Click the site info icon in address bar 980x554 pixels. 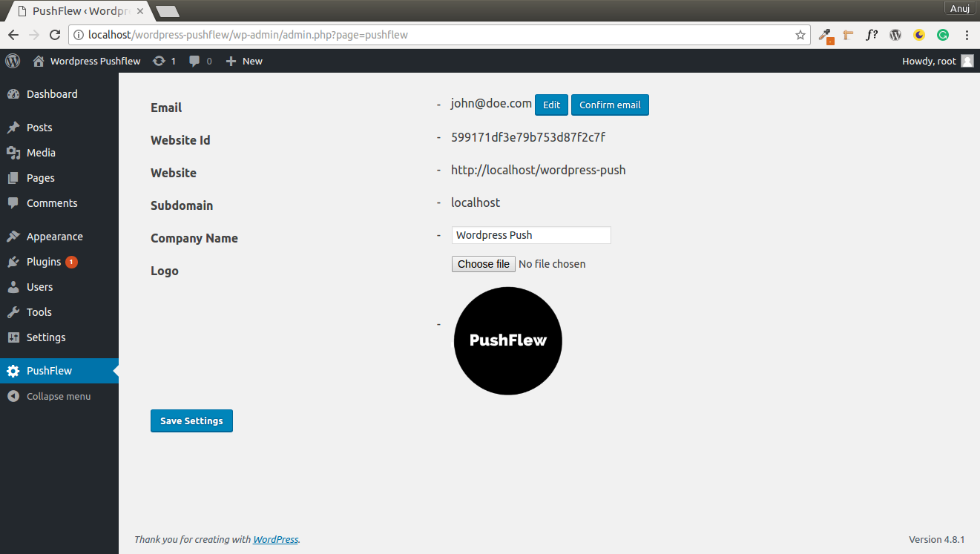[78, 35]
